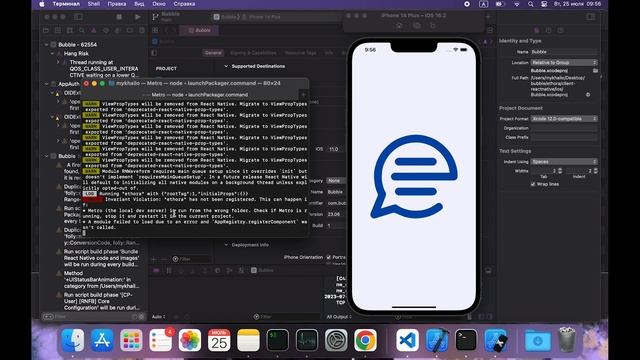
Task: Toggle Portrait orientation checkbox
Action: (329, 257)
